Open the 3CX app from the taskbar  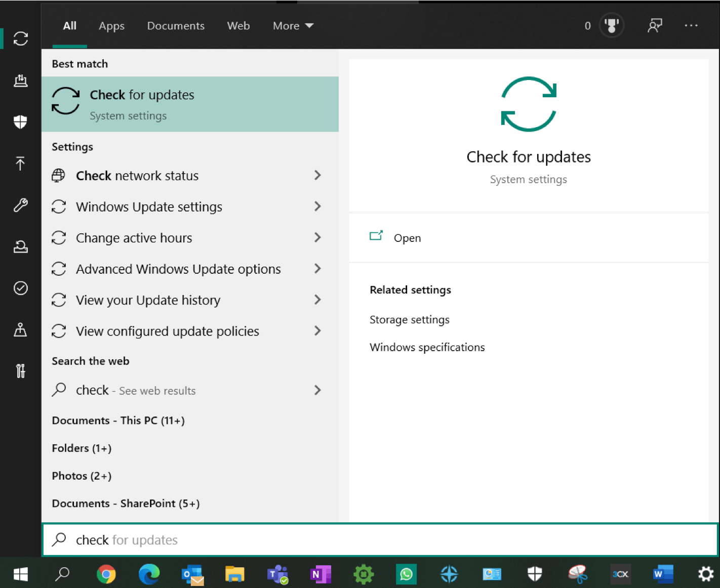point(620,574)
